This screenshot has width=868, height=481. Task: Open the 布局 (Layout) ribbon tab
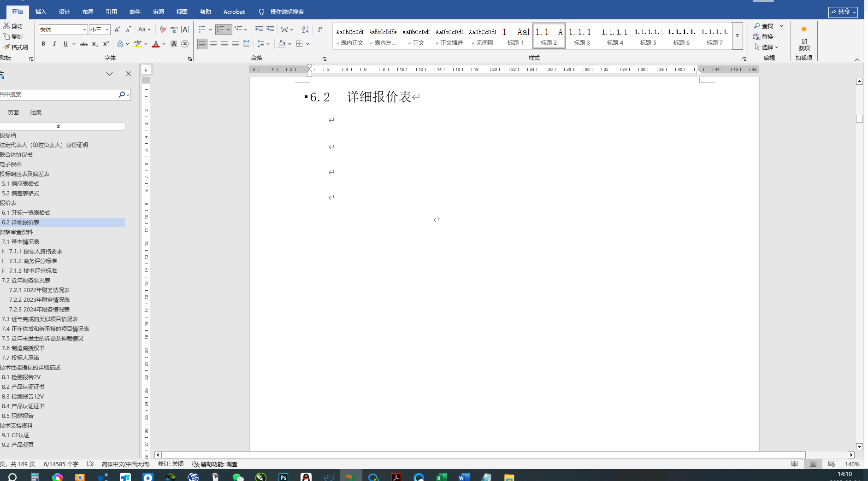point(88,12)
